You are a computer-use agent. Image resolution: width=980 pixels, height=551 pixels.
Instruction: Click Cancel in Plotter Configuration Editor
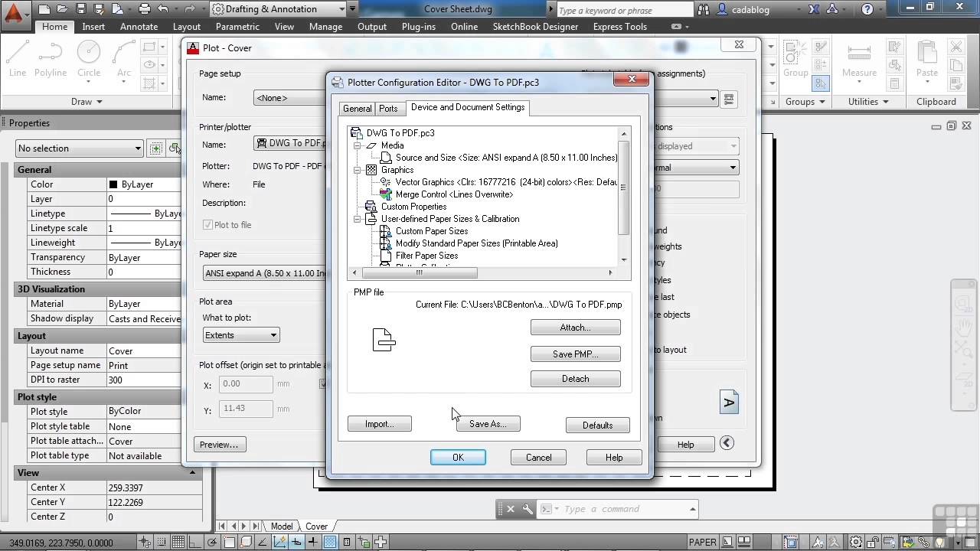click(538, 458)
